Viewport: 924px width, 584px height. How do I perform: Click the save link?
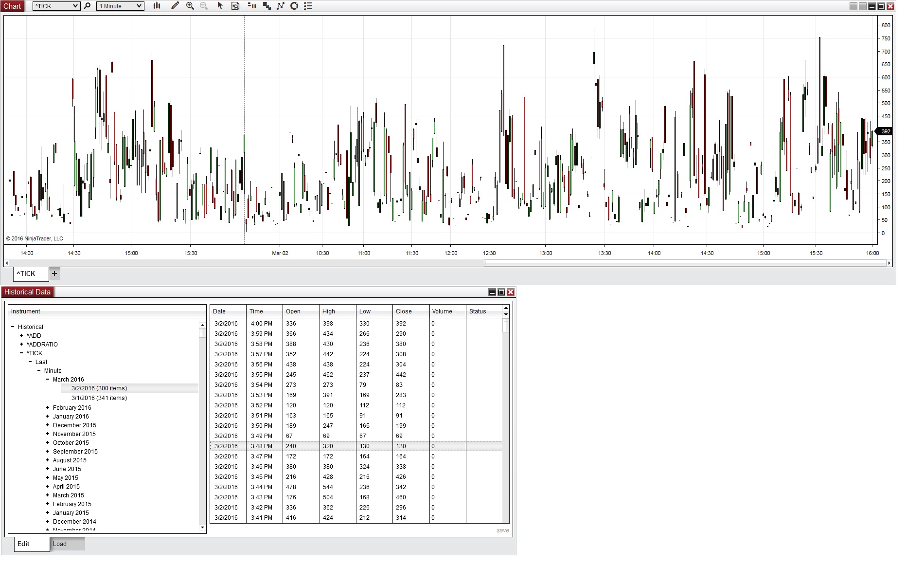(x=503, y=530)
